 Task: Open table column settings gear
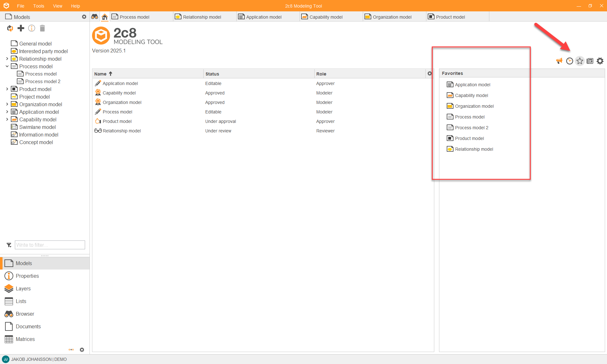(430, 74)
